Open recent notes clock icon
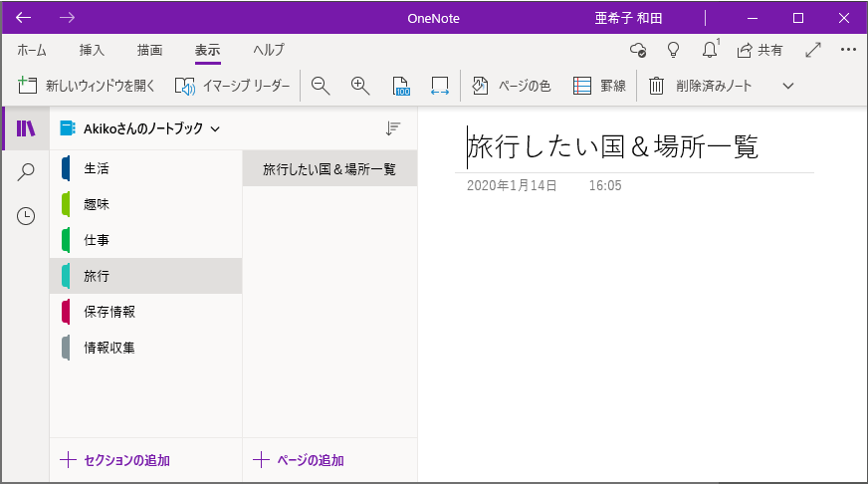This screenshot has width=868, height=485. (x=26, y=216)
